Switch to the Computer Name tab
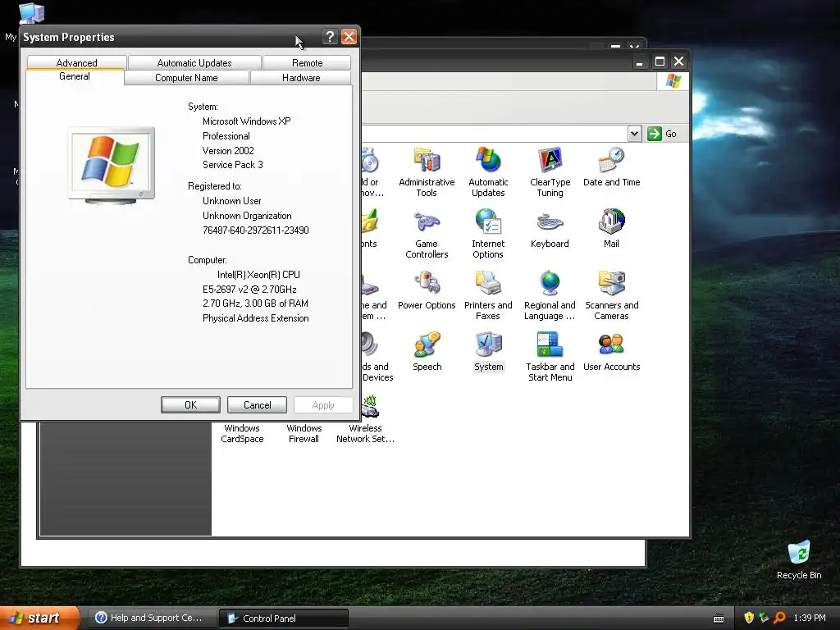The image size is (840, 630). [x=186, y=78]
